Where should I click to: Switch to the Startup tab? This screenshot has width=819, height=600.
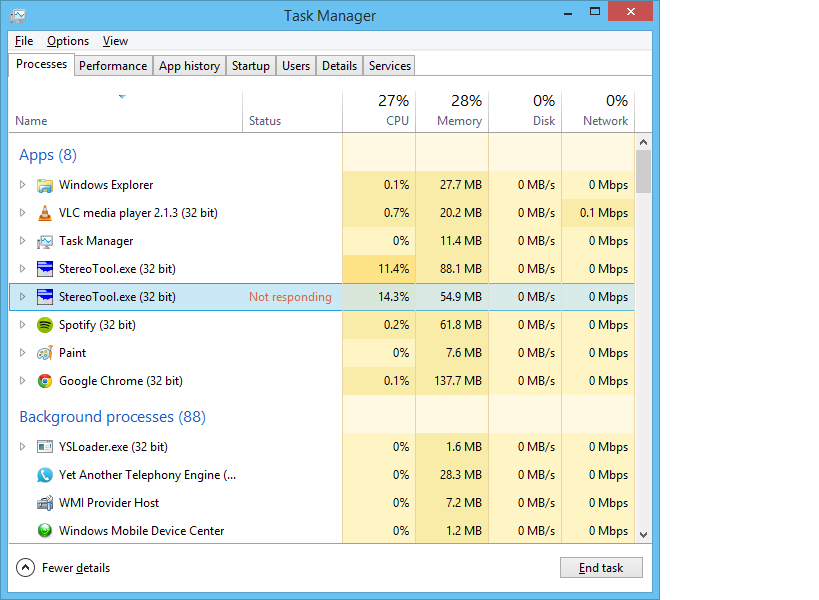[251, 66]
